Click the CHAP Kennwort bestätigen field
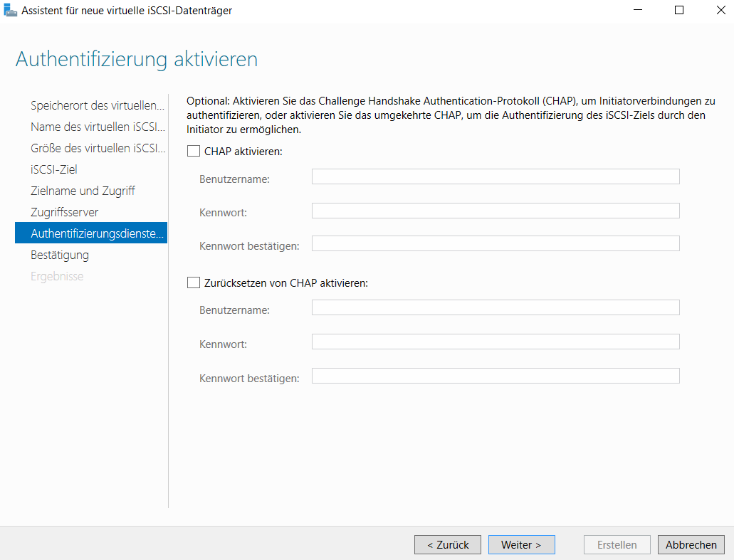This screenshot has height=560, width=734. 495,243
